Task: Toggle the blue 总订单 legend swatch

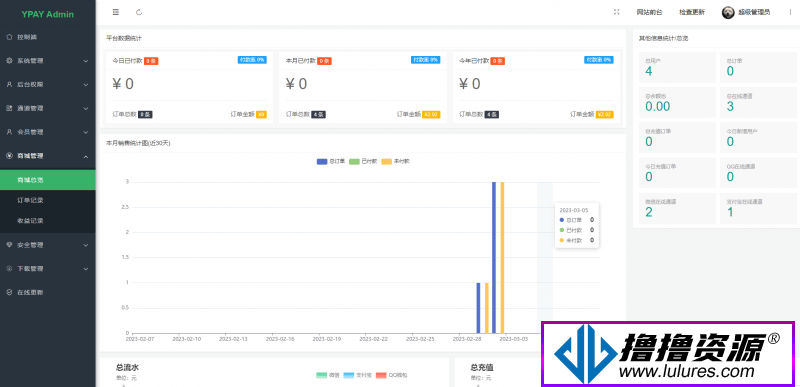Action: click(322, 161)
